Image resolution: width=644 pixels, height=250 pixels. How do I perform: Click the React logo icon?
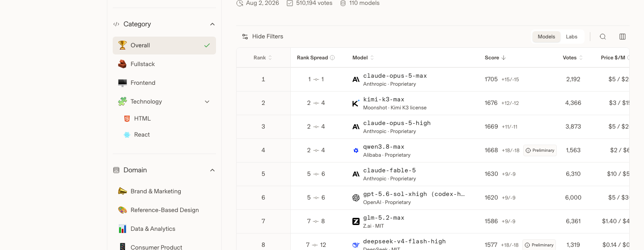tap(127, 135)
